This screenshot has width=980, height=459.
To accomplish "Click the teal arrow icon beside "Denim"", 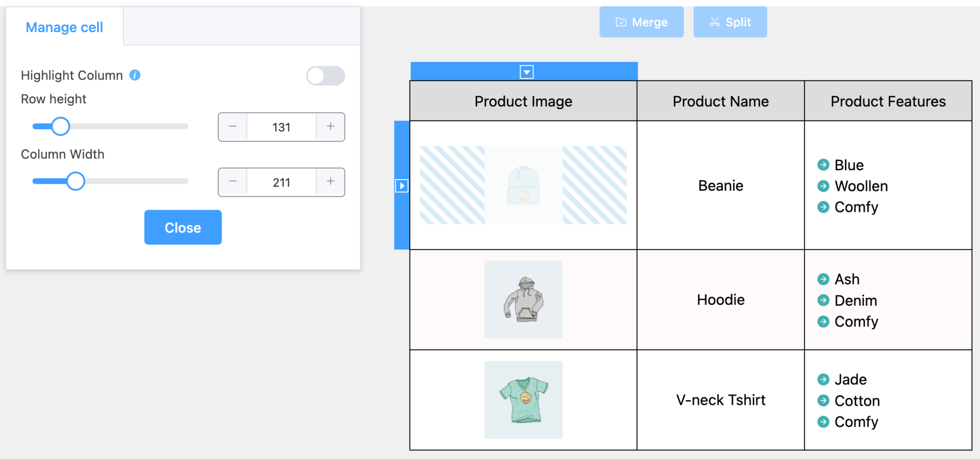I will [823, 301].
